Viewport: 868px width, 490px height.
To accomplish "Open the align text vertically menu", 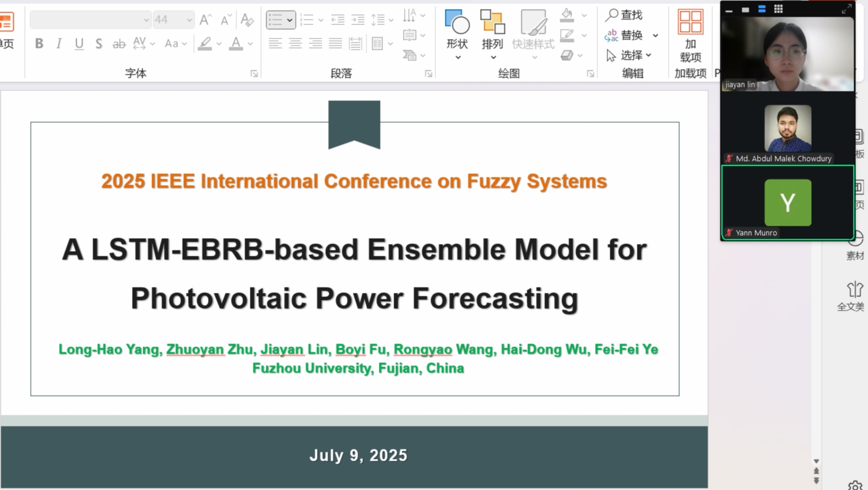I will [x=414, y=35].
